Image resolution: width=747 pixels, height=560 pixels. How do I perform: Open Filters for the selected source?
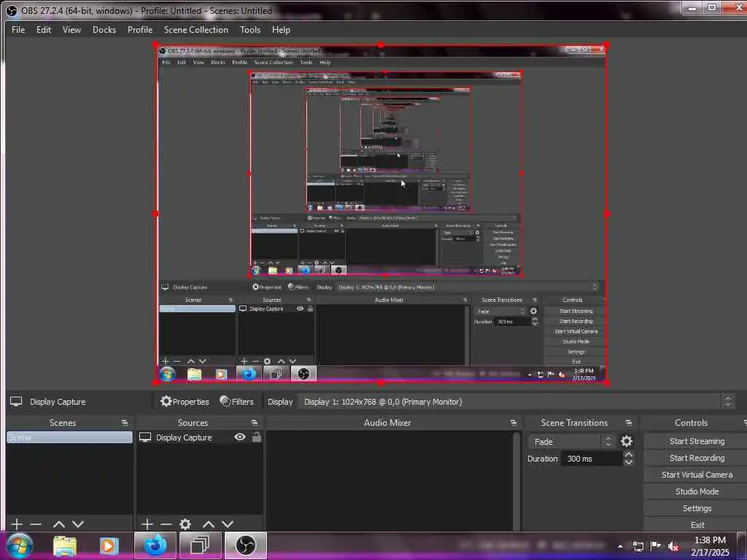pos(237,402)
